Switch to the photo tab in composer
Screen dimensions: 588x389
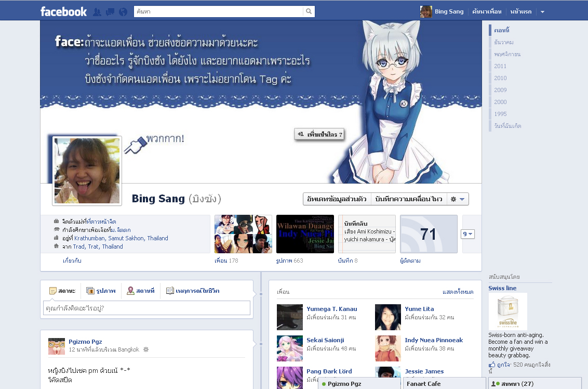[101, 291]
